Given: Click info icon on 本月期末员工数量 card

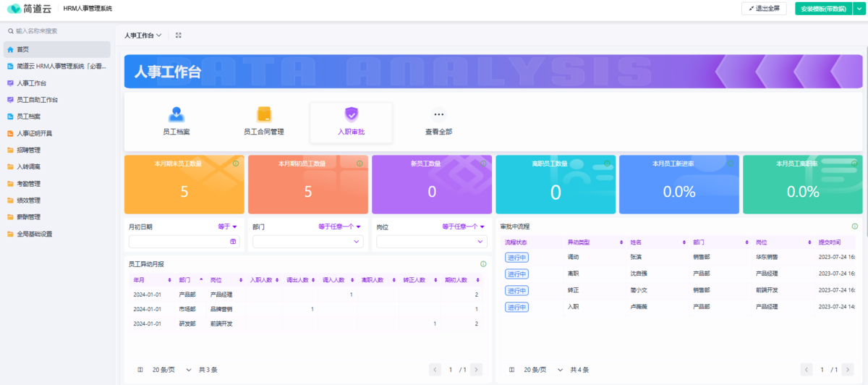Looking at the screenshot, I should coord(236,163).
